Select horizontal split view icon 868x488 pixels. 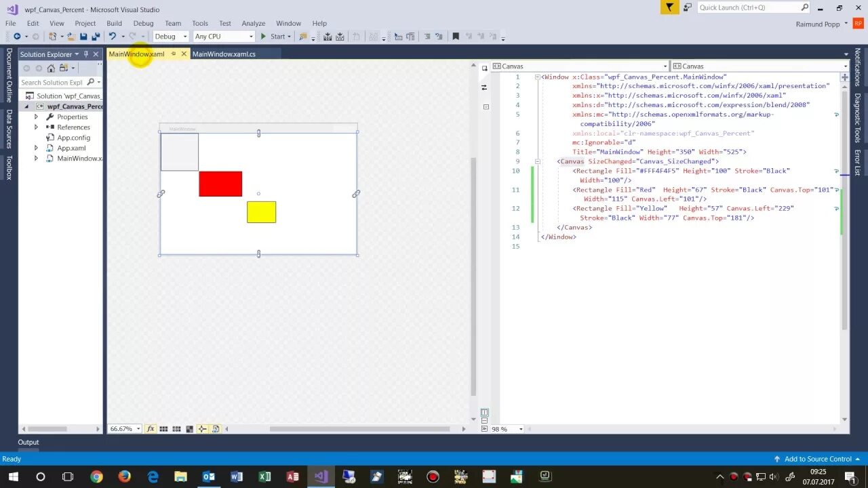tap(484, 420)
